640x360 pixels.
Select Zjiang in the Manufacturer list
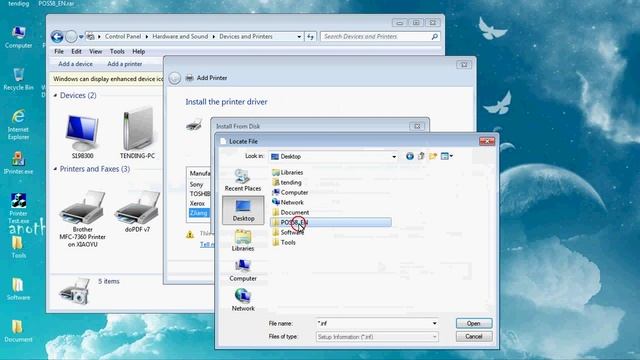[x=199, y=213]
